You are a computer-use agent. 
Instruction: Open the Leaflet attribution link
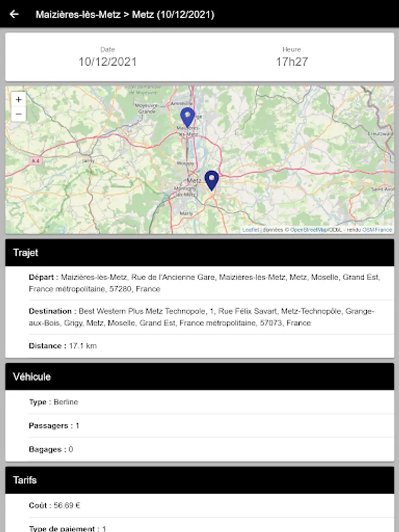tap(251, 230)
